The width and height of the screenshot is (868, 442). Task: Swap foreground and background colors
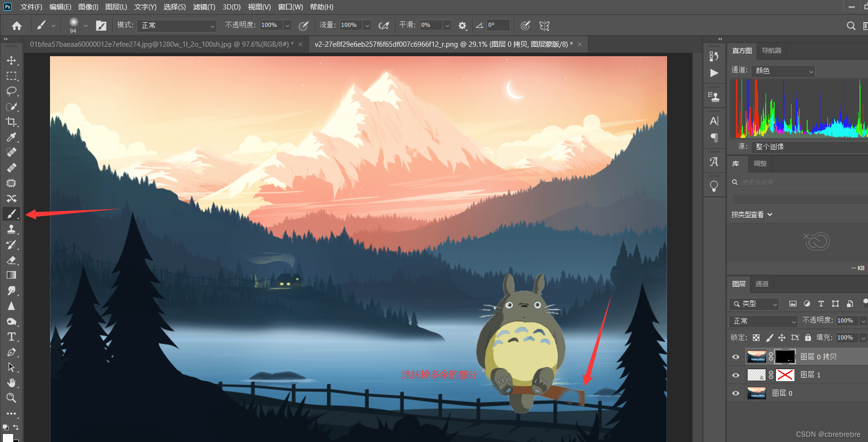click(x=16, y=427)
